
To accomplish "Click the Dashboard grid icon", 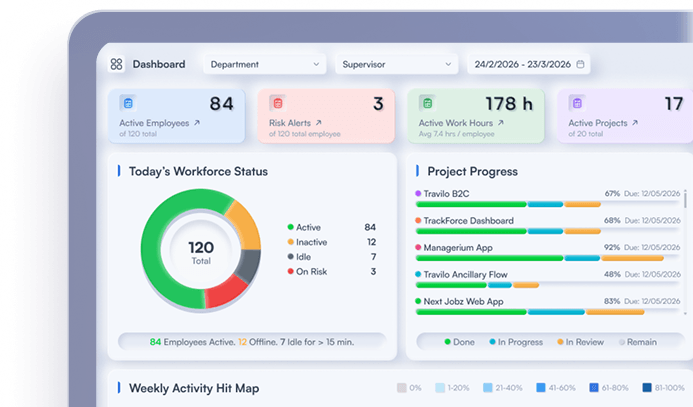I will (x=116, y=64).
